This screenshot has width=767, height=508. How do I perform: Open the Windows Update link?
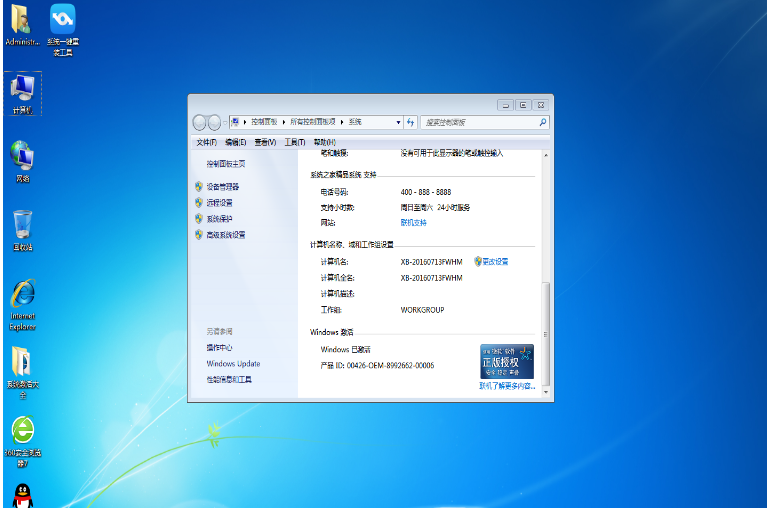(x=233, y=364)
